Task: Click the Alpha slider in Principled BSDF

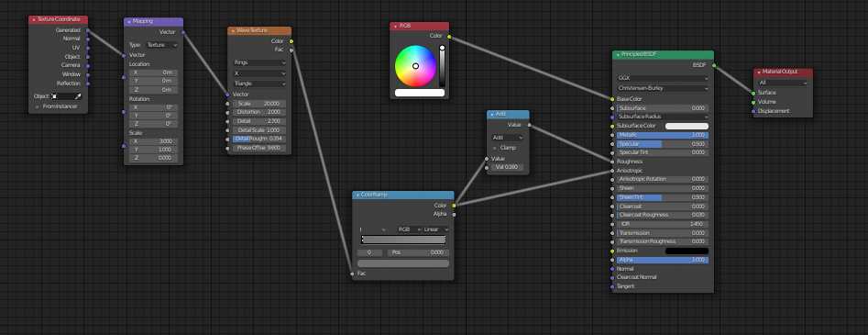Action: point(664,260)
